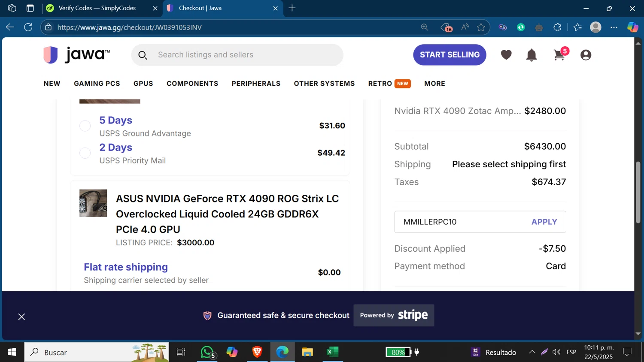Open the RETRO category
The height and width of the screenshot is (362, 644).
380,84
